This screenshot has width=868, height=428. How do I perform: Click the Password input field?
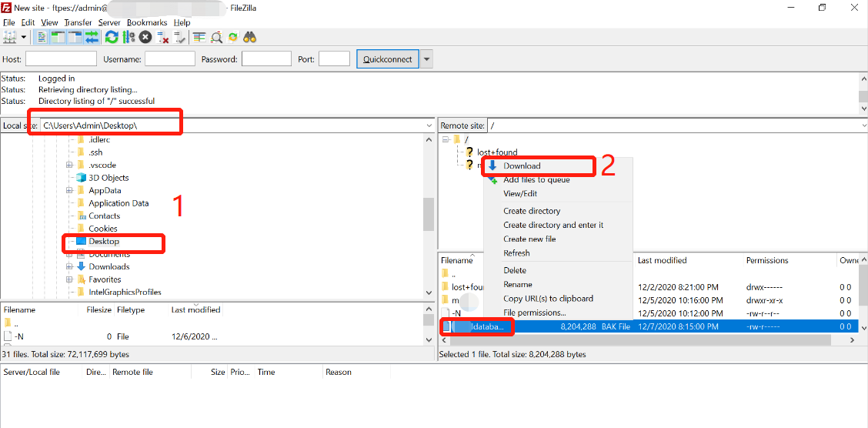coord(267,59)
